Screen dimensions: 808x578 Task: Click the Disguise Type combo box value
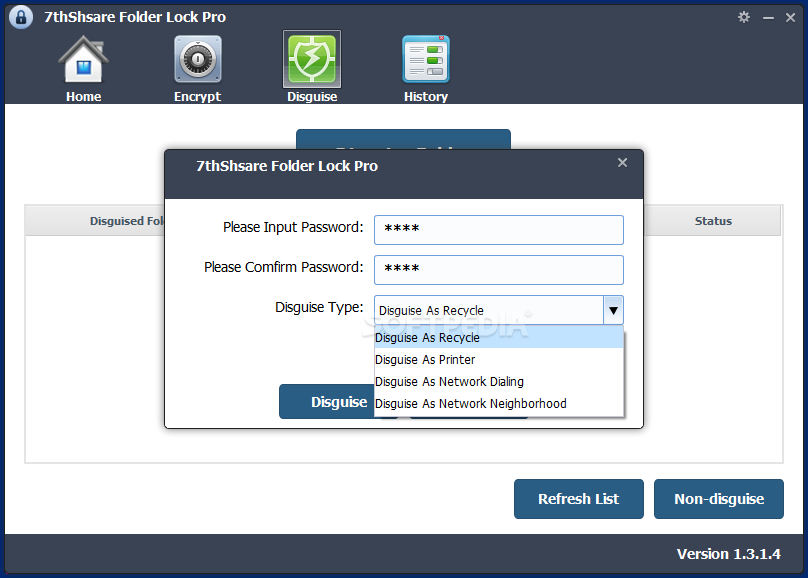click(x=489, y=310)
